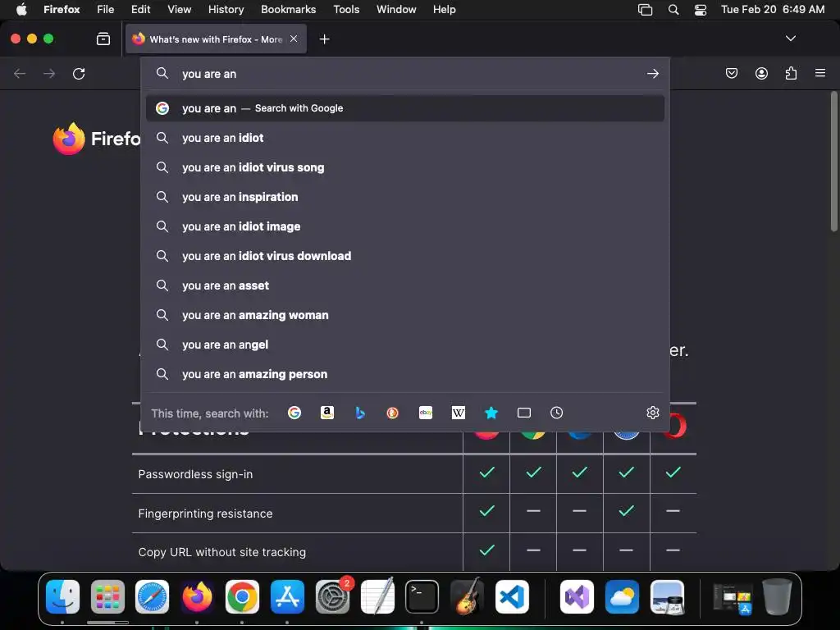This screenshot has width=840, height=630.
Task: Open Firefox account menu icon
Action: coord(761,73)
